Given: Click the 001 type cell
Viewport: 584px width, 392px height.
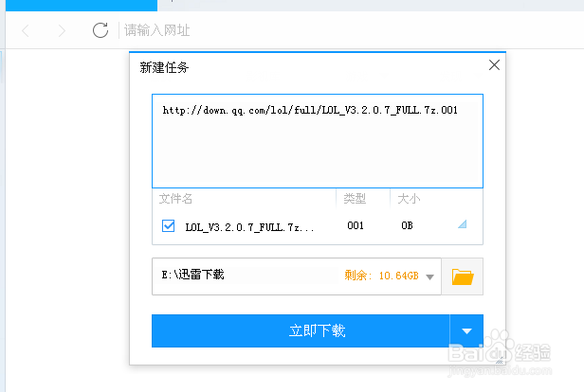Looking at the screenshot, I should pyautogui.click(x=356, y=225).
